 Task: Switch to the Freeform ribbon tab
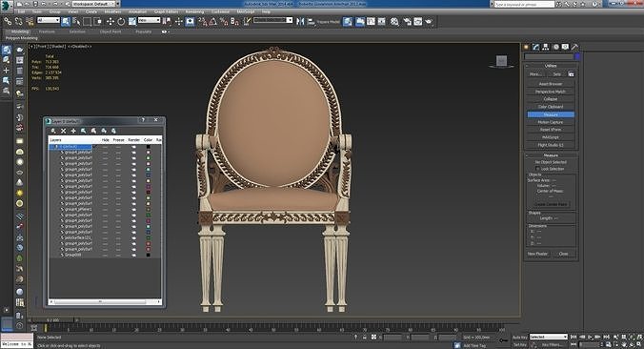47,31
